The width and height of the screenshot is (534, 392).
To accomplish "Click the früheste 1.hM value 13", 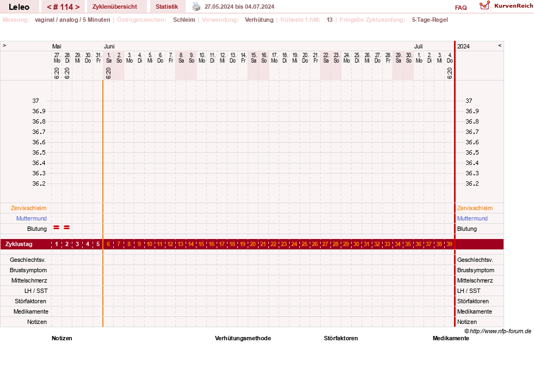I will [x=330, y=20].
